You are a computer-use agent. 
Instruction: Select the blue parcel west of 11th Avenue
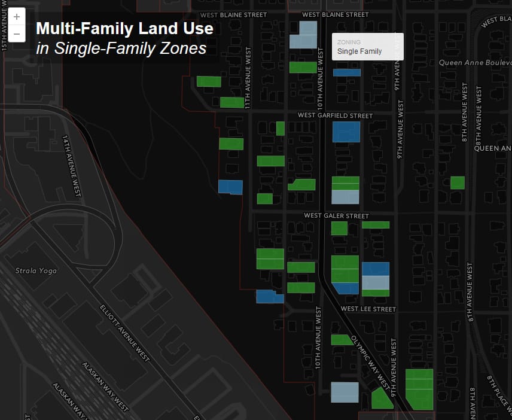point(232,187)
